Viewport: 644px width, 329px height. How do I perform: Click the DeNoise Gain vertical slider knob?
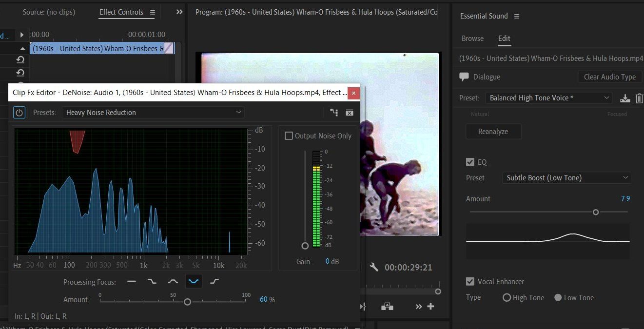point(305,246)
